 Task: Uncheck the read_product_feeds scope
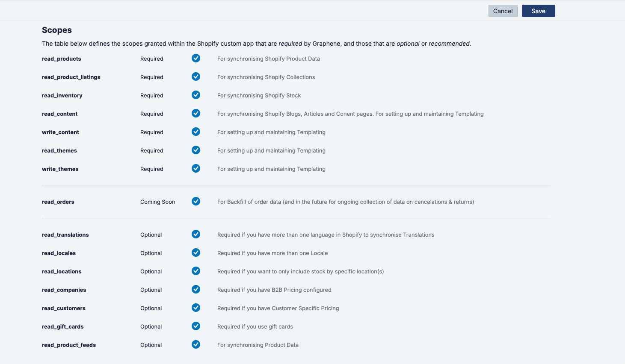(196, 344)
